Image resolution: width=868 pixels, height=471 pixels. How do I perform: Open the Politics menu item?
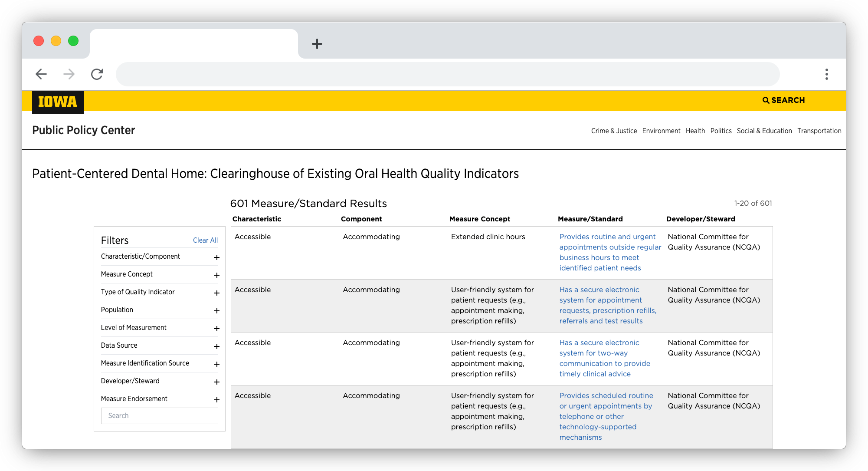(721, 131)
